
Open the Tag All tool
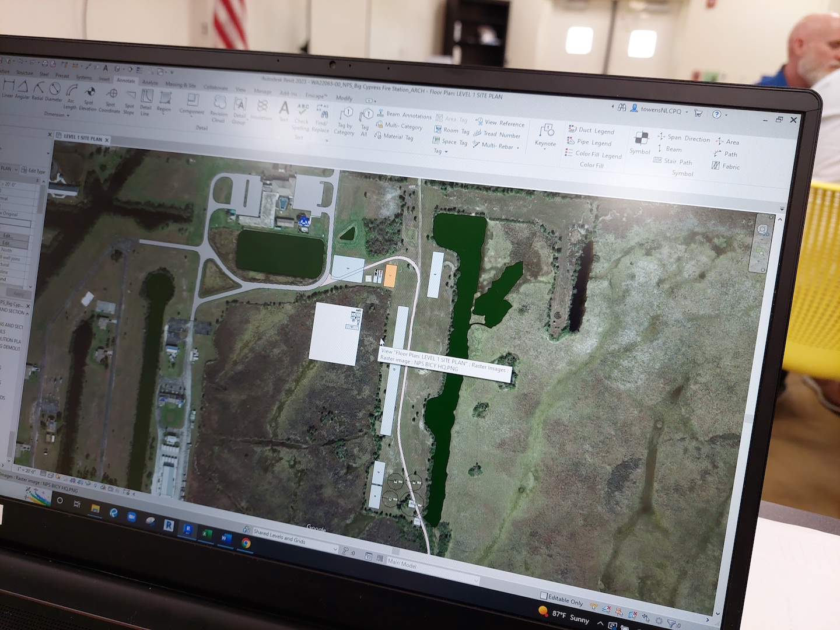point(365,123)
